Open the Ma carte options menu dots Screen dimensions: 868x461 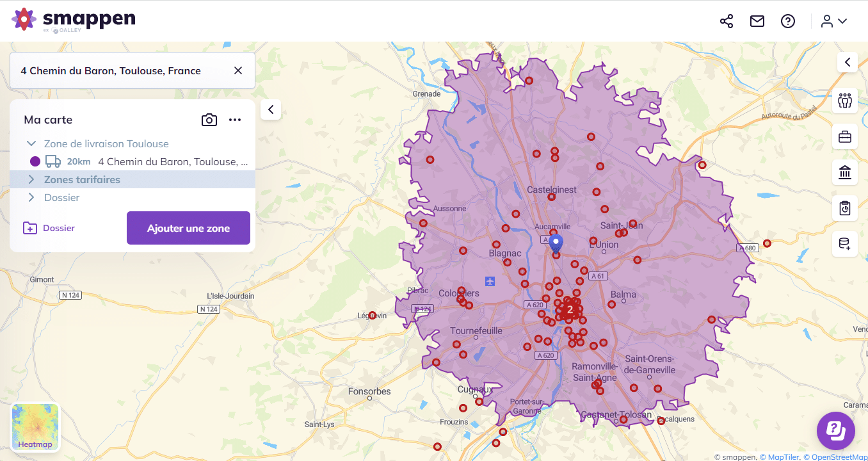point(235,120)
